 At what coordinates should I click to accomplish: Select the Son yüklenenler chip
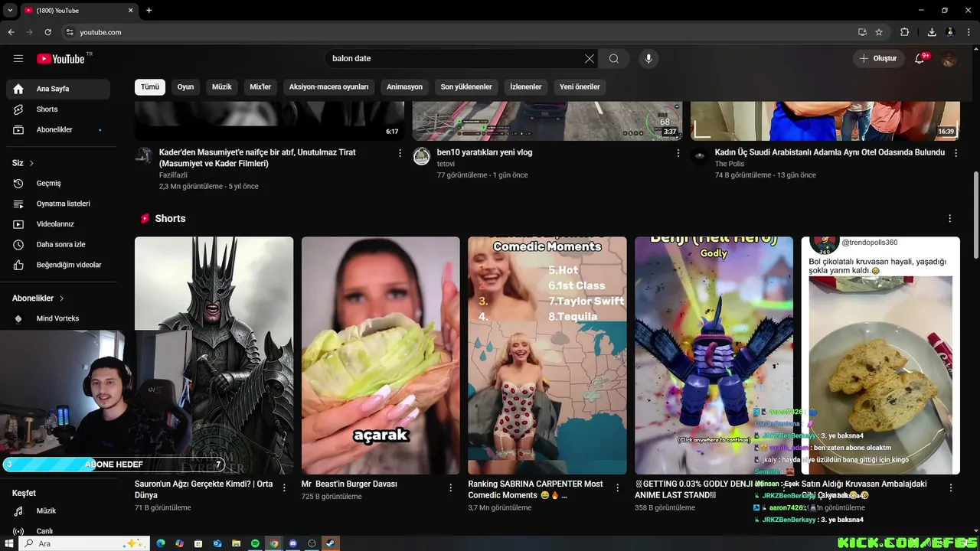pyautogui.click(x=466, y=86)
